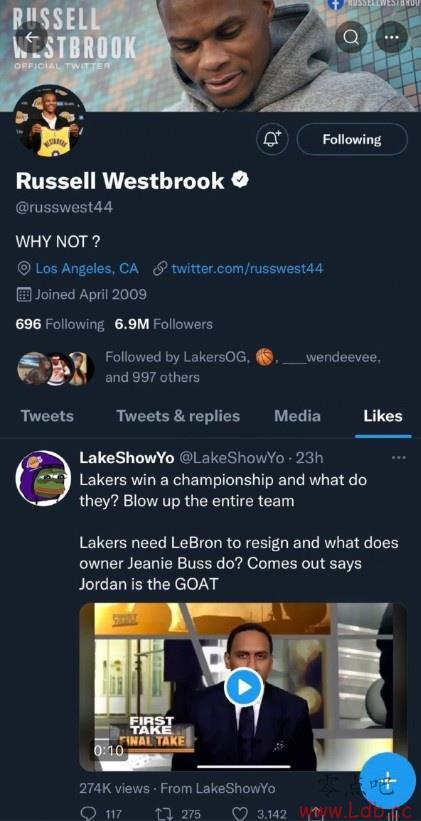Viewport: 421px width, 821px height.
Task: View the 696 Following list
Action: pos(60,324)
